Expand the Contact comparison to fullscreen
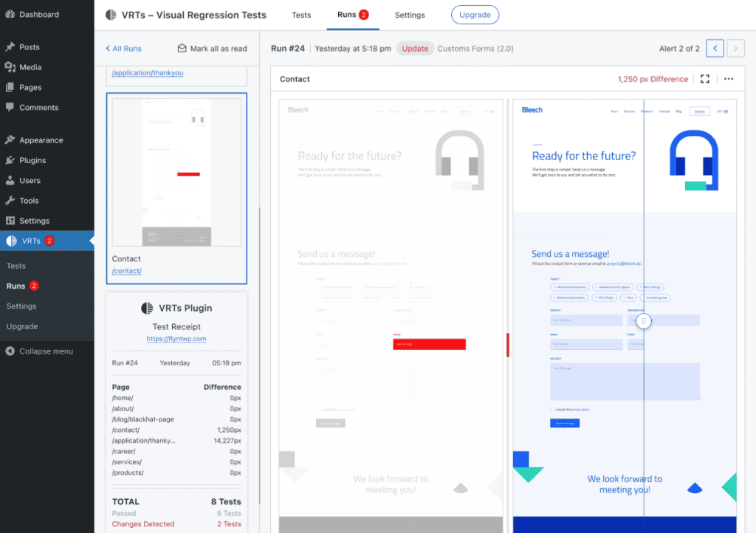 [x=704, y=78]
